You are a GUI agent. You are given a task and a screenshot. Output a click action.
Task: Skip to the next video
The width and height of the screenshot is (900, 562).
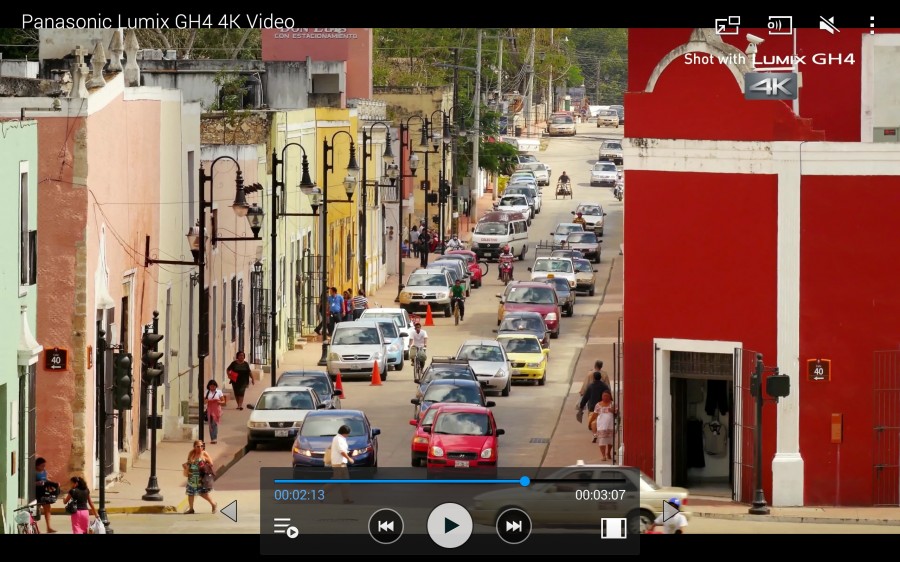pos(513,526)
